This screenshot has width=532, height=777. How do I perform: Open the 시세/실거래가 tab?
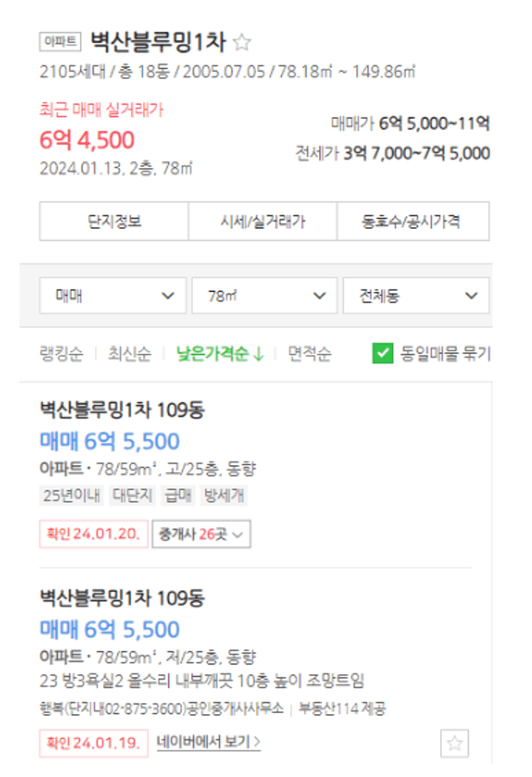[262, 221]
